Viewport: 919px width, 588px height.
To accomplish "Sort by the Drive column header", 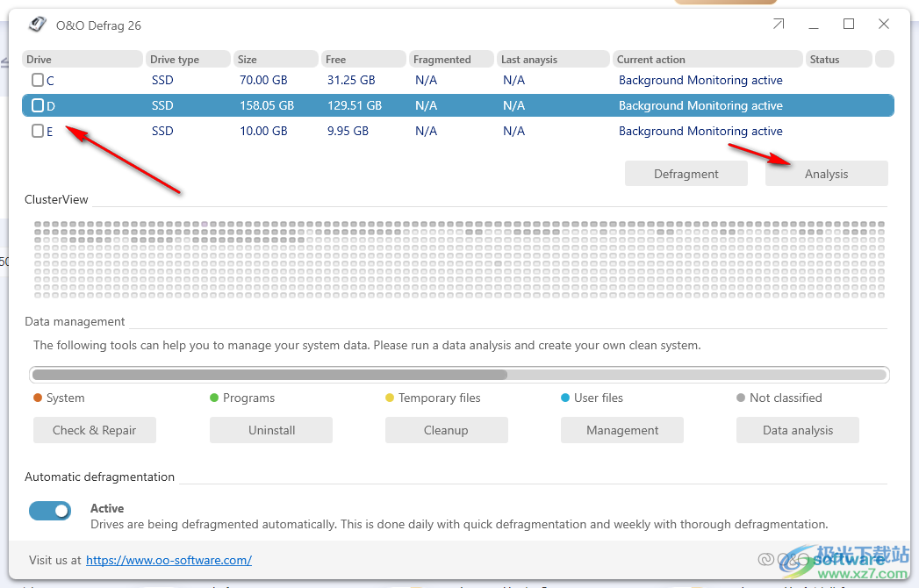I will tap(82, 59).
